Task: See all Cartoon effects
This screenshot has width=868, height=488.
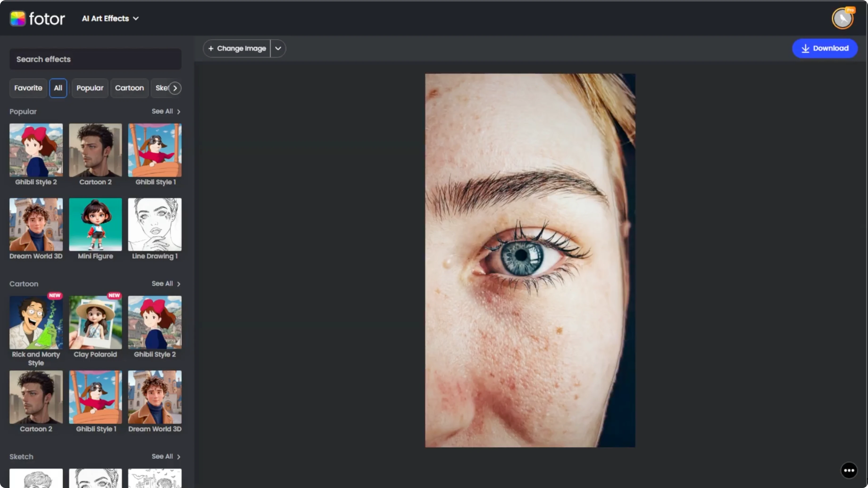Action: tap(166, 284)
